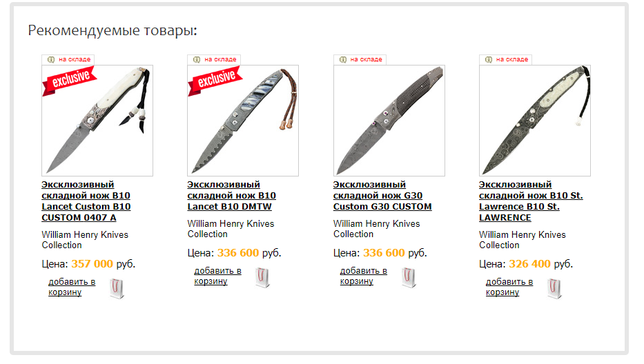Add the 357 000 rub knife to cart link

pyautogui.click(x=72, y=287)
